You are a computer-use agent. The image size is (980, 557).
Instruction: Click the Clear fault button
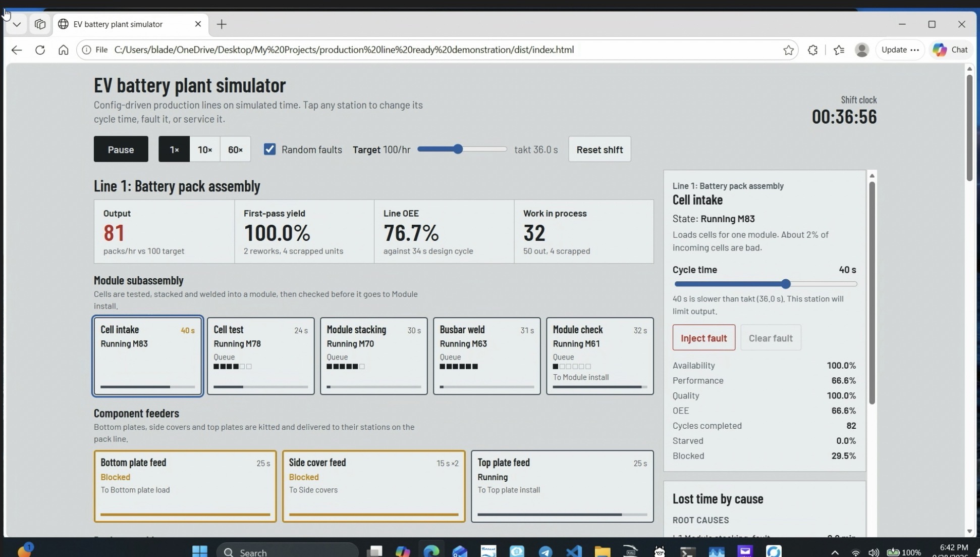pyautogui.click(x=771, y=338)
